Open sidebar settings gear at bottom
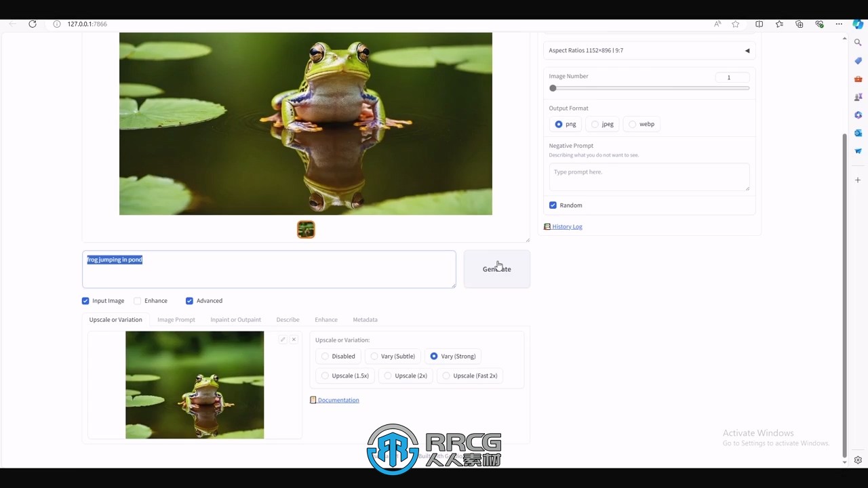This screenshot has height=488, width=868. (858, 460)
